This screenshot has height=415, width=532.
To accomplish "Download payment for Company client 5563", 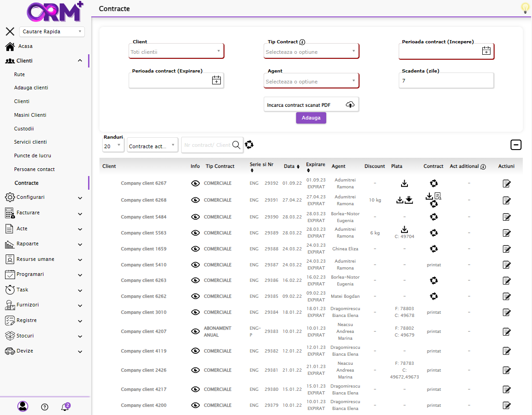I will (404, 229).
